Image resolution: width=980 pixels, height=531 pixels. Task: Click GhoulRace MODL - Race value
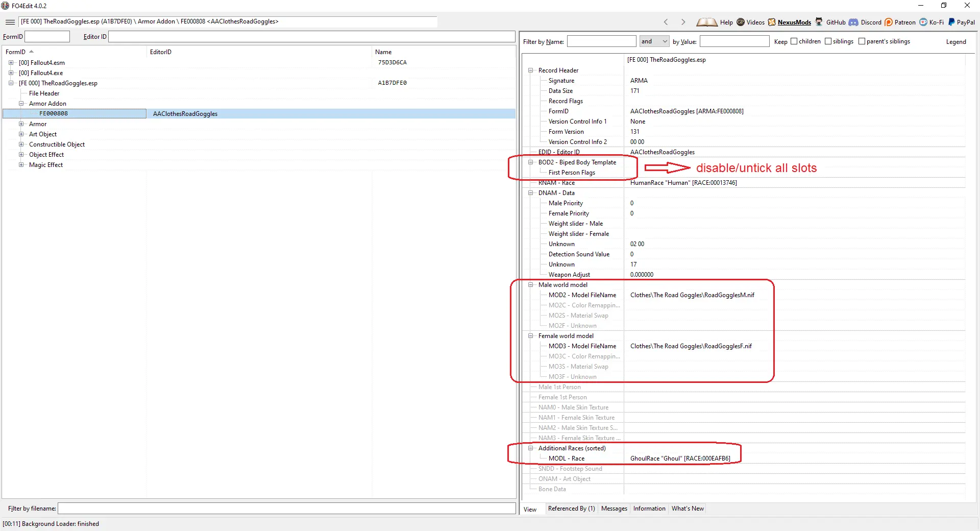[x=680, y=458]
